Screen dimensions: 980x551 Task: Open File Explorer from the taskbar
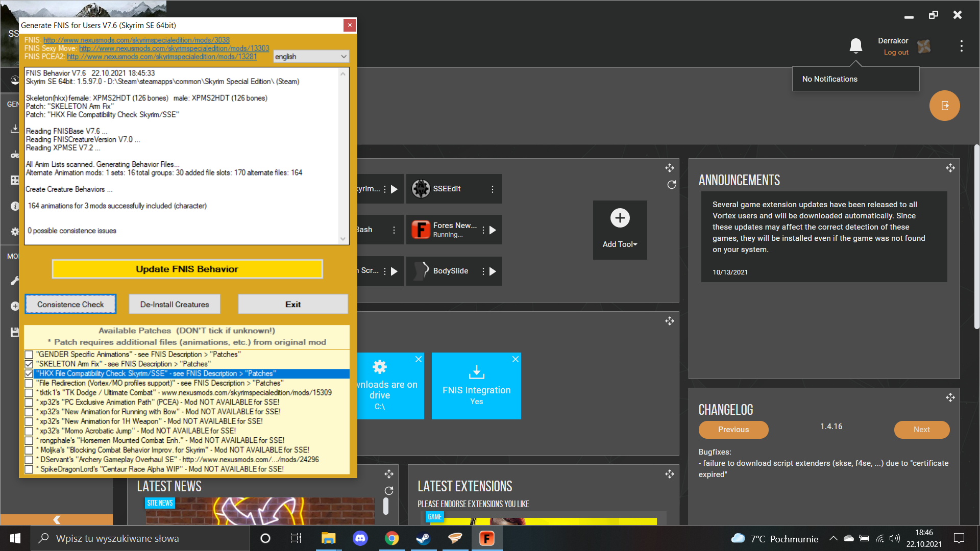pos(328,538)
